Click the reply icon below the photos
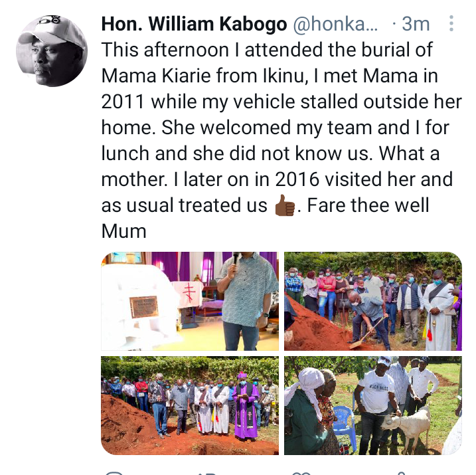The height and width of the screenshot is (475, 476). pyautogui.click(x=114, y=473)
